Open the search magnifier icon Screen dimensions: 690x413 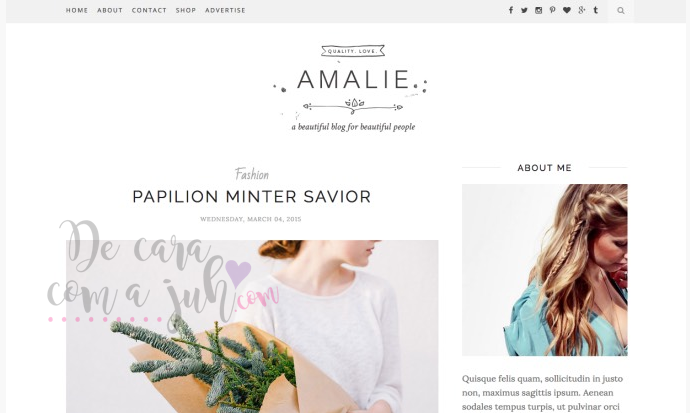coord(620,11)
